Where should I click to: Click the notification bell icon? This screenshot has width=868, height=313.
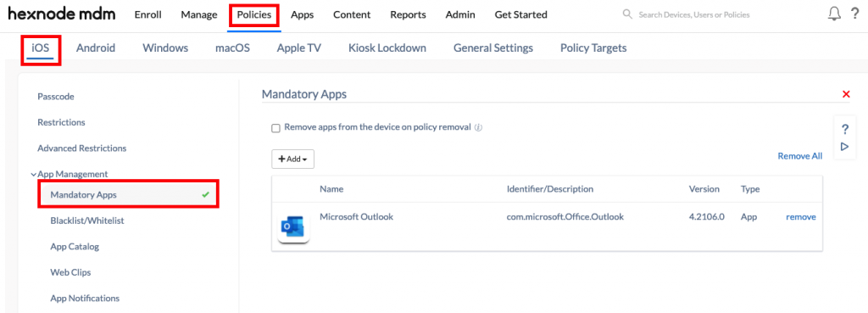pyautogui.click(x=834, y=14)
